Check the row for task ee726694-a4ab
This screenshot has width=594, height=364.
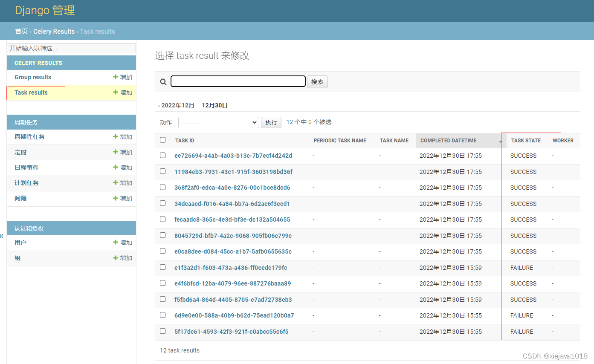(162, 155)
